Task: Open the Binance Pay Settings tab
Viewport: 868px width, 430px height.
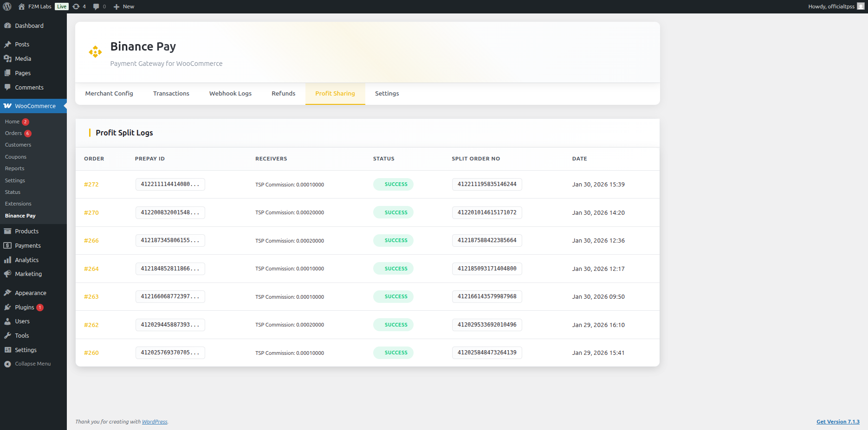Action: pyautogui.click(x=387, y=94)
